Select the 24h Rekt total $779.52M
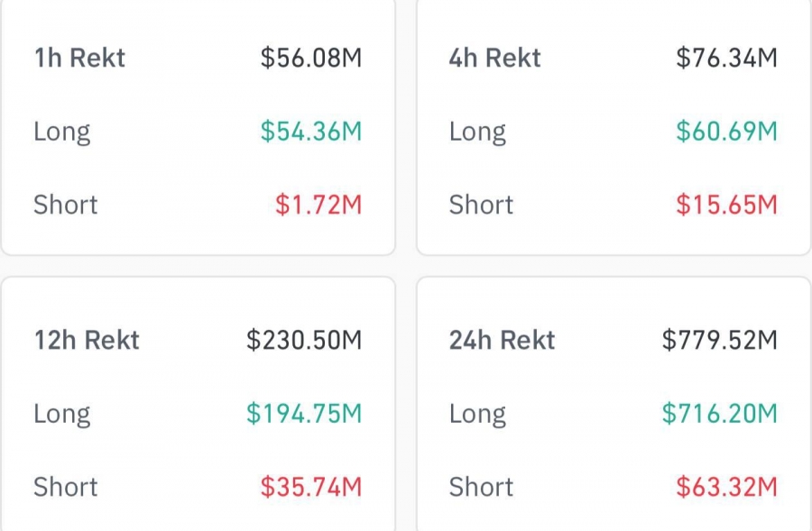This screenshot has width=812, height=531. click(x=719, y=341)
